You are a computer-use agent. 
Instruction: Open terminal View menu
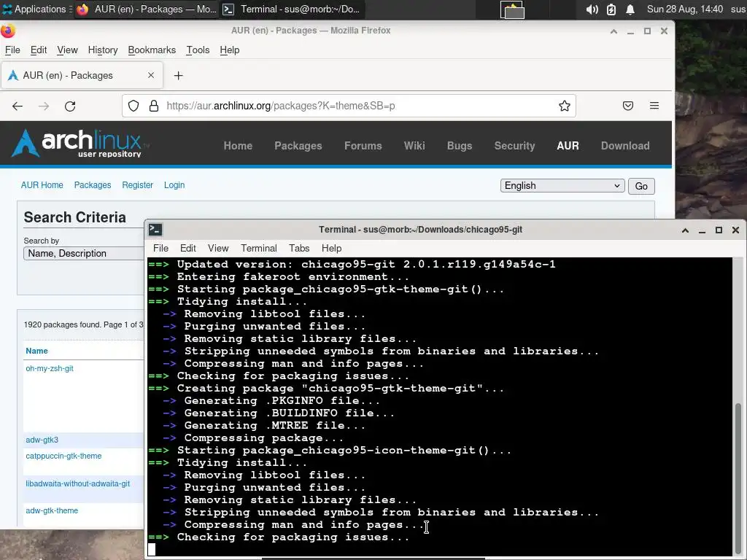pos(218,248)
